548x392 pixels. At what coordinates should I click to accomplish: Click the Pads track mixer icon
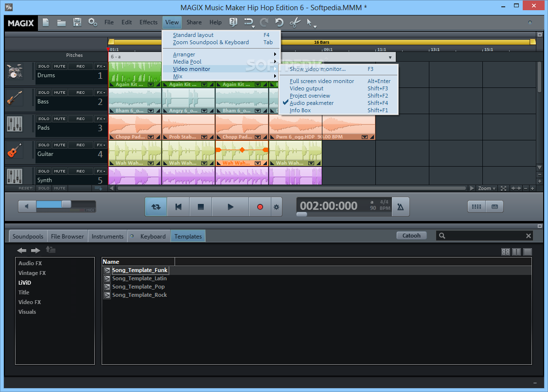(15, 124)
